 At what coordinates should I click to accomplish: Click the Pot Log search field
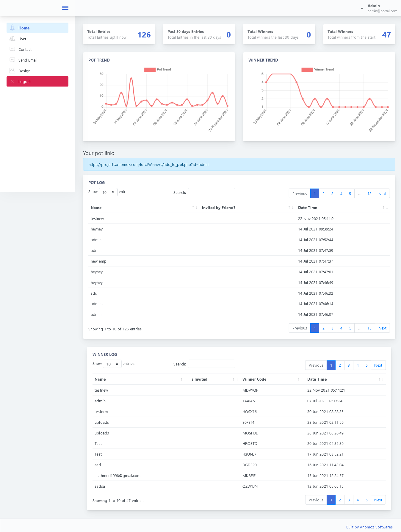(x=211, y=192)
